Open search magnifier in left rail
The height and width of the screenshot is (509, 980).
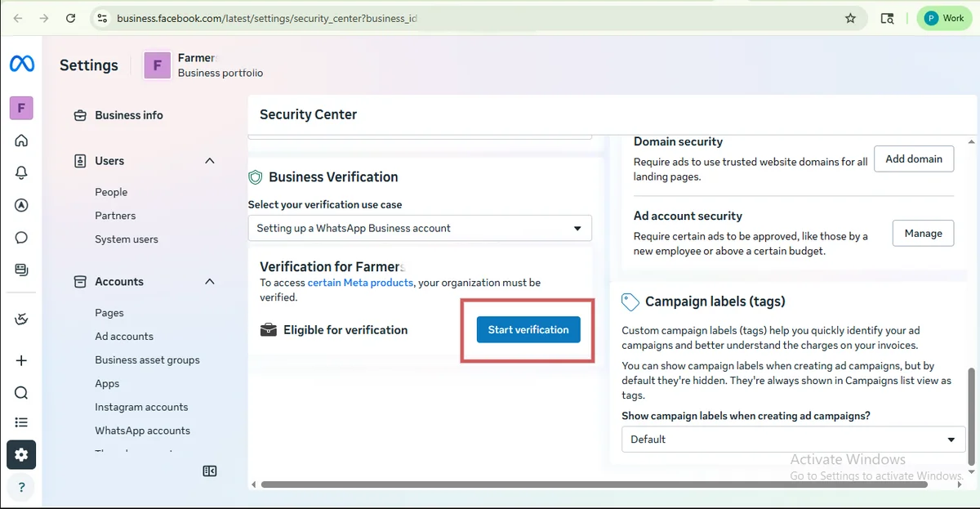pyautogui.click(x=21, y=393)
